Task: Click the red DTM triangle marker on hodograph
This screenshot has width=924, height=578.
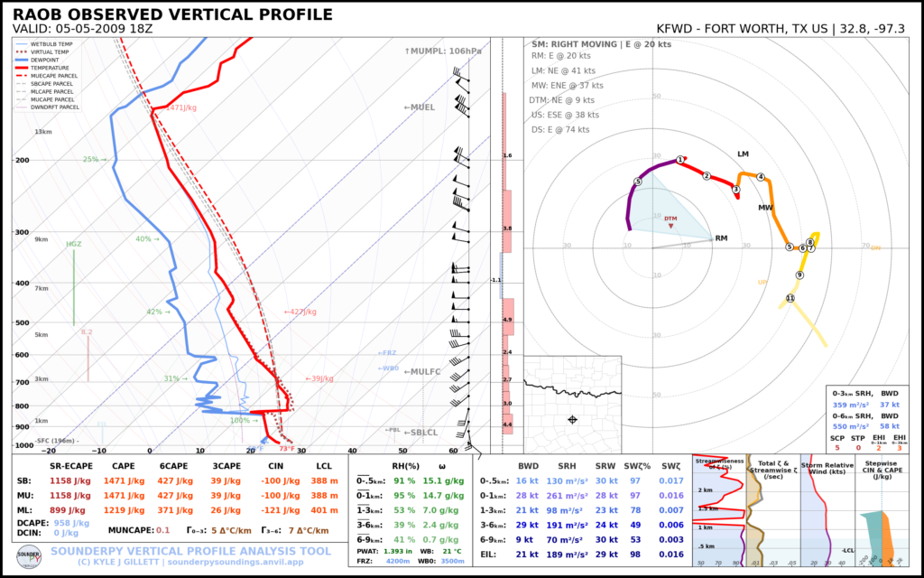Action: (670, 225)
